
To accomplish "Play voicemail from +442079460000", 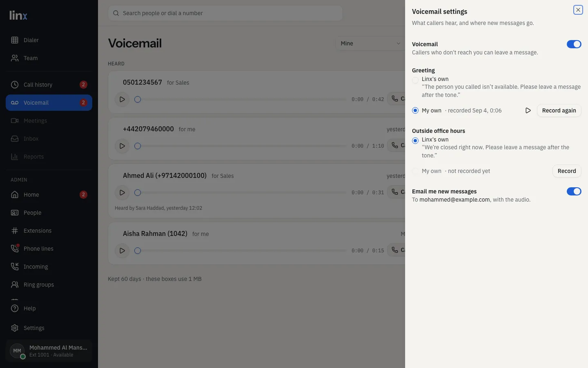I will [x=122, y=146].
